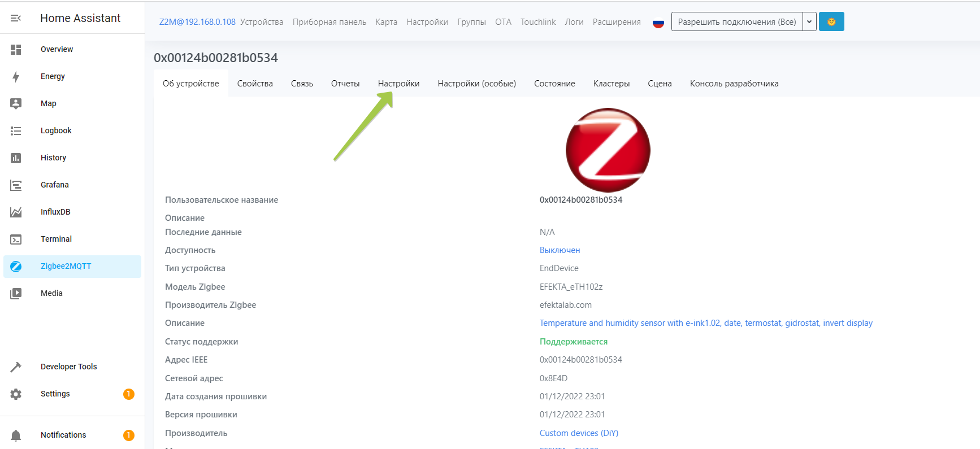The image size is (980, 449).
Task: Switch to the Кластеры tab
Action: [612, 84]
